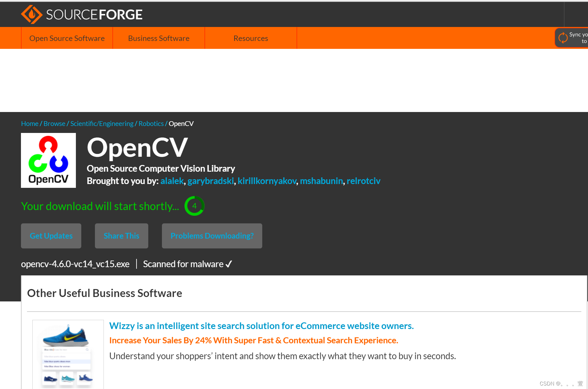
Task: Open the Scientific/Engineering category link
Action: tap(102, 123)
